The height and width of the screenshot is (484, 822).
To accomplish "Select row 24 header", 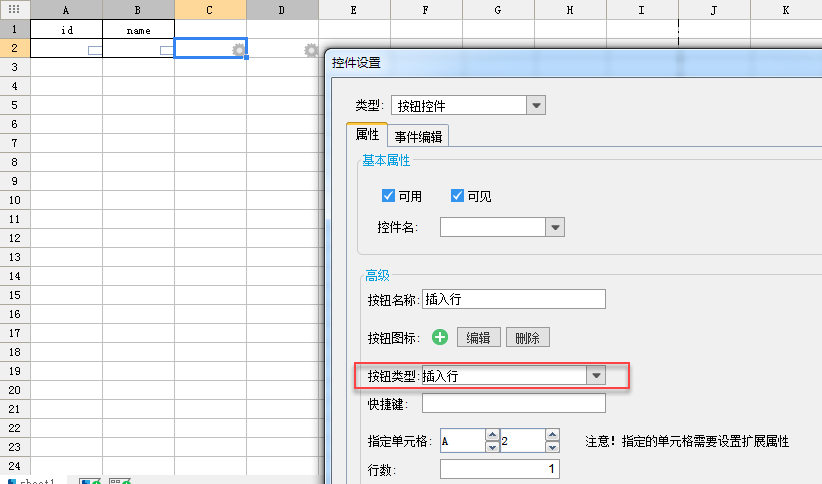I will tap(15, 466).
